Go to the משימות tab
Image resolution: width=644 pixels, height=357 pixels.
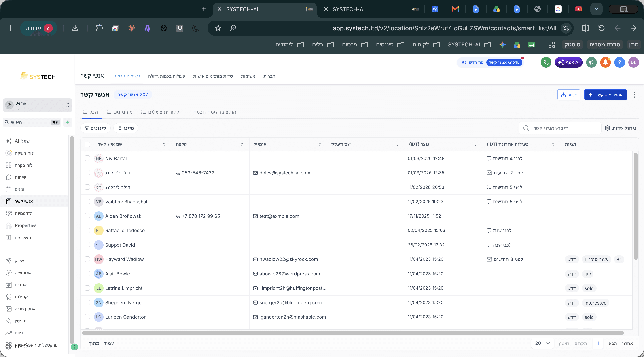pyautogui.click(x=248, y=76)
